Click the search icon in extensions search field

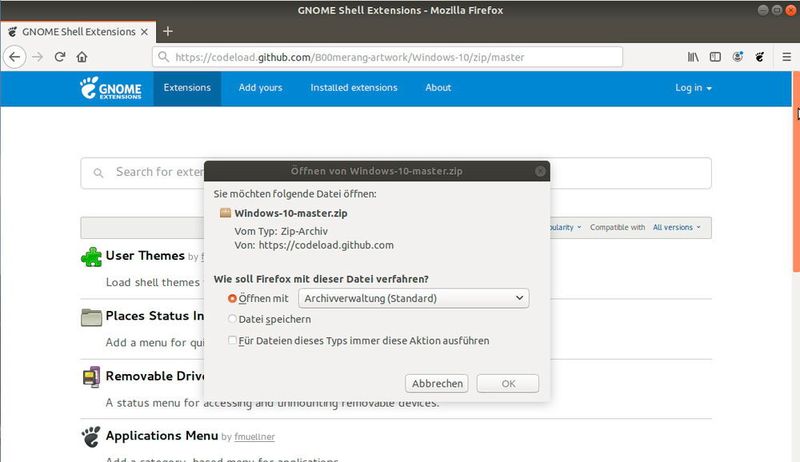98,173
